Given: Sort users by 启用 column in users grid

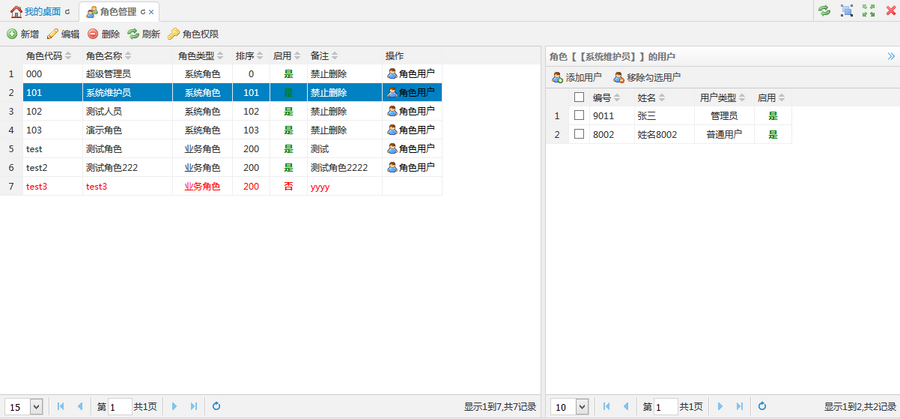Looking at the screenshot, I should pyautogui.click(x=773, y=98).
